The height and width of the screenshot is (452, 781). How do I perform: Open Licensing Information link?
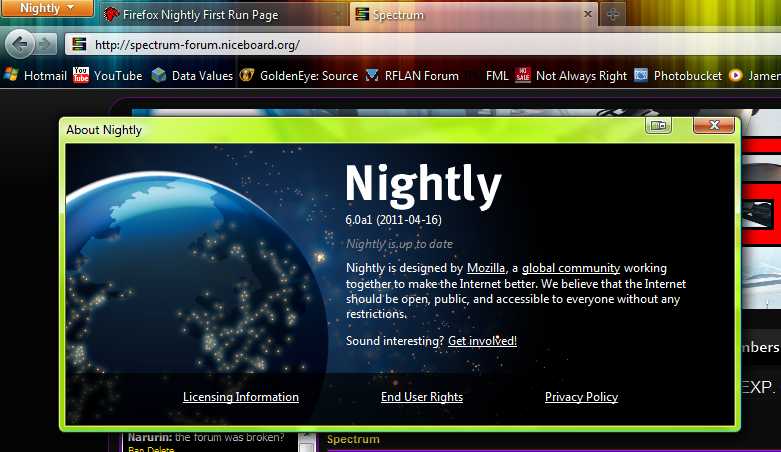pos(241,397)
